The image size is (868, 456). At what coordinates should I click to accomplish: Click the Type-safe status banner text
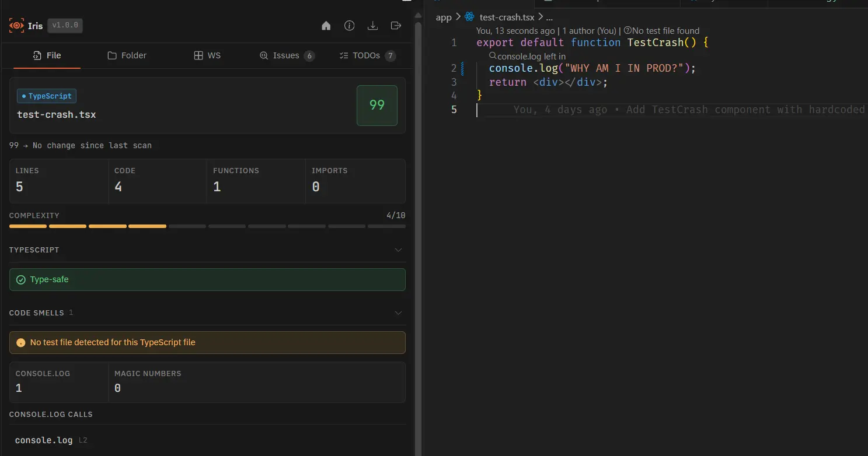tap(50, 280)
